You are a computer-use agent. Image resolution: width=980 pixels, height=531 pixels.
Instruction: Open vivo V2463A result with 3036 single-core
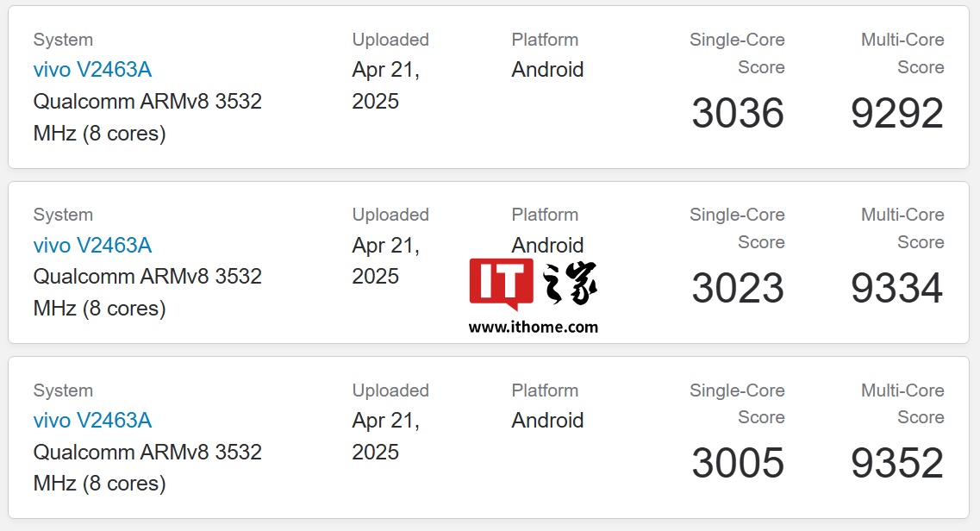[x=92, y=70]
